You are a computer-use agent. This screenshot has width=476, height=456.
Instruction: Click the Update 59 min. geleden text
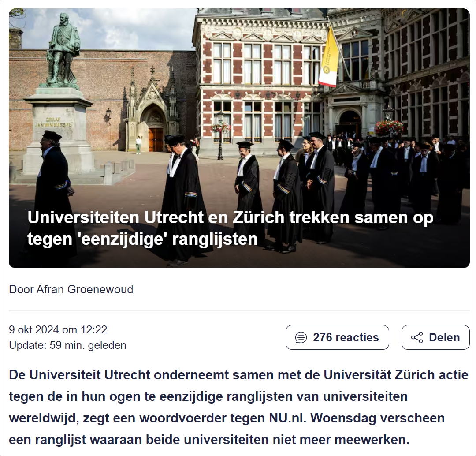tap(67, 345)
